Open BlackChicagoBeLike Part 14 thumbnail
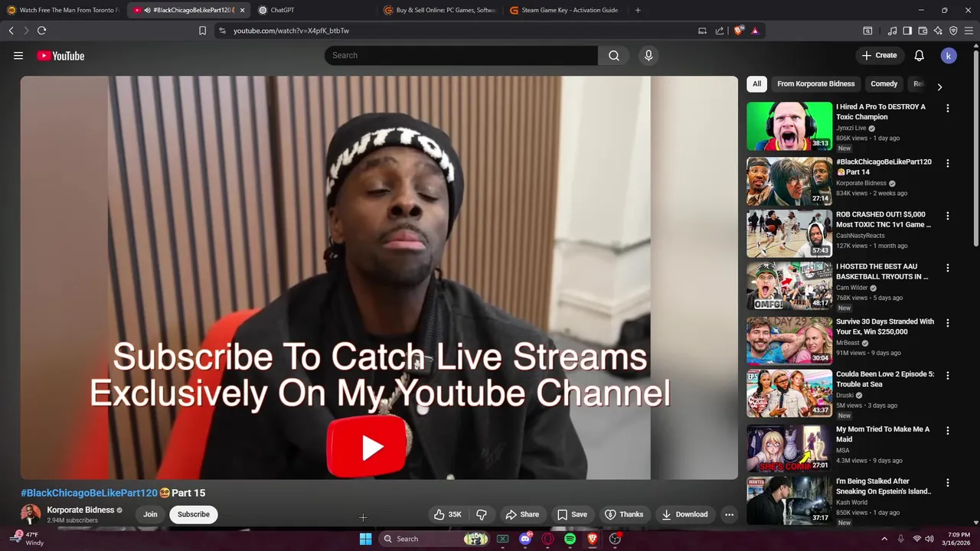980x551 pixels. 789,181
